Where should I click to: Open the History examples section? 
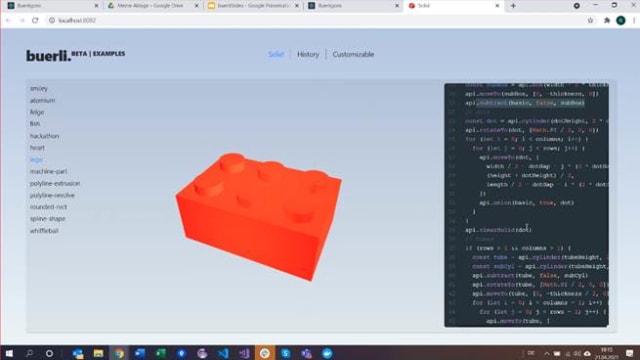(x=308, y=54)
